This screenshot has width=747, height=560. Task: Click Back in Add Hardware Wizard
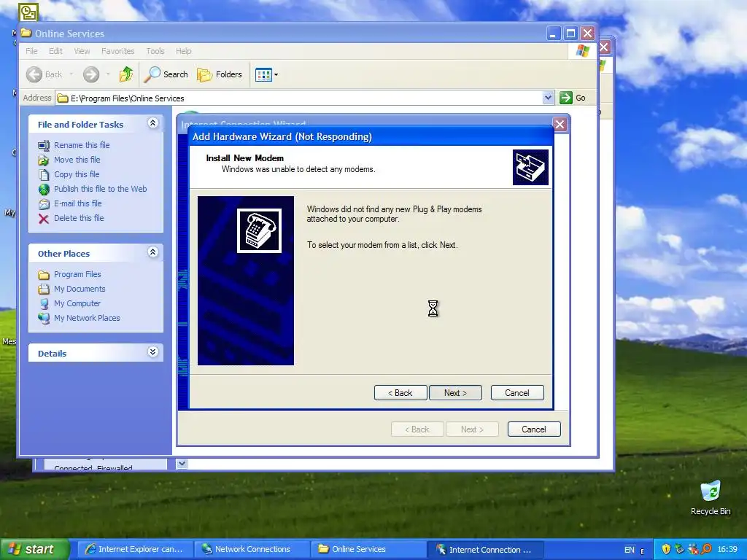(x=400, y=393)
